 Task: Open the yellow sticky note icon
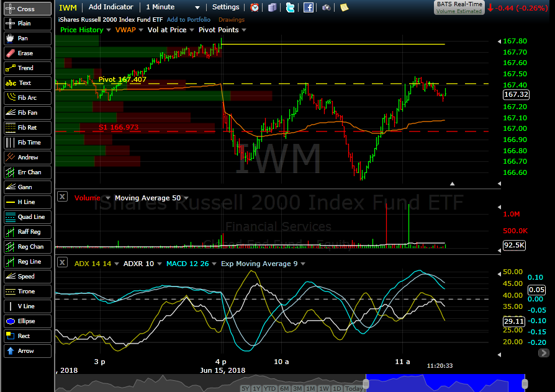pyautogui.click(x=344, y=7)
